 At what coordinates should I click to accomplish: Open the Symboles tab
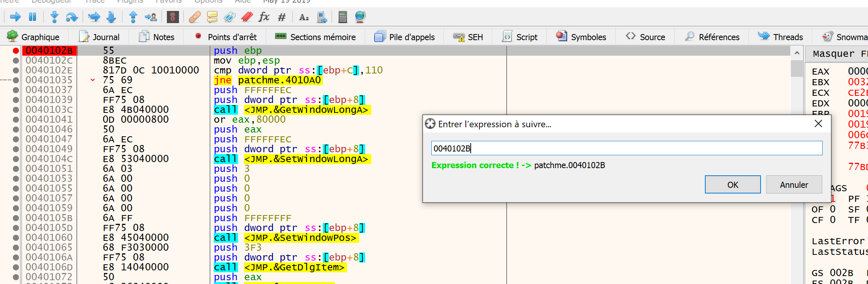tap(581, 37)
